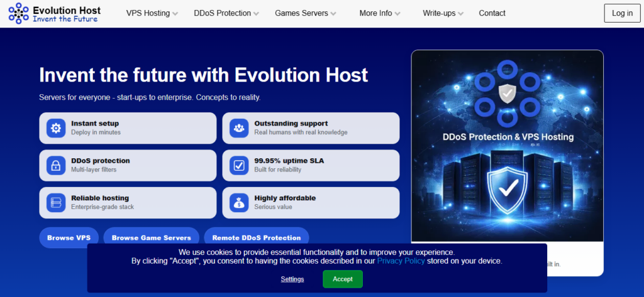
Task: Click the "Real humans with real knowledge" text
Action: (x=301, y=132)
